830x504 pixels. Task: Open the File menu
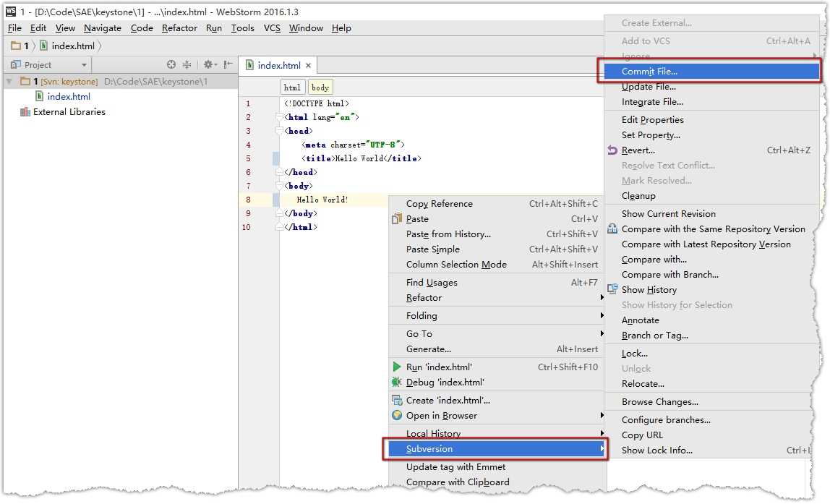coord(14,28)
